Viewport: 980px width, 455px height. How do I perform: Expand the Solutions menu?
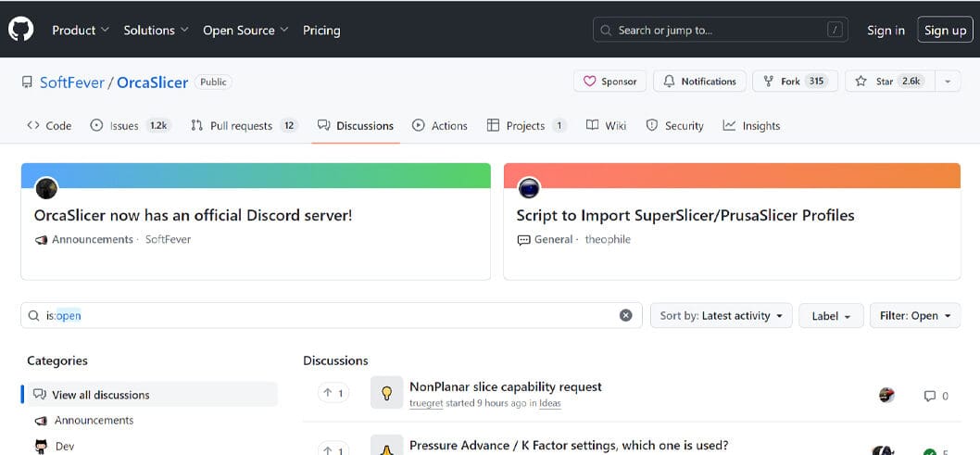point(157,30)
